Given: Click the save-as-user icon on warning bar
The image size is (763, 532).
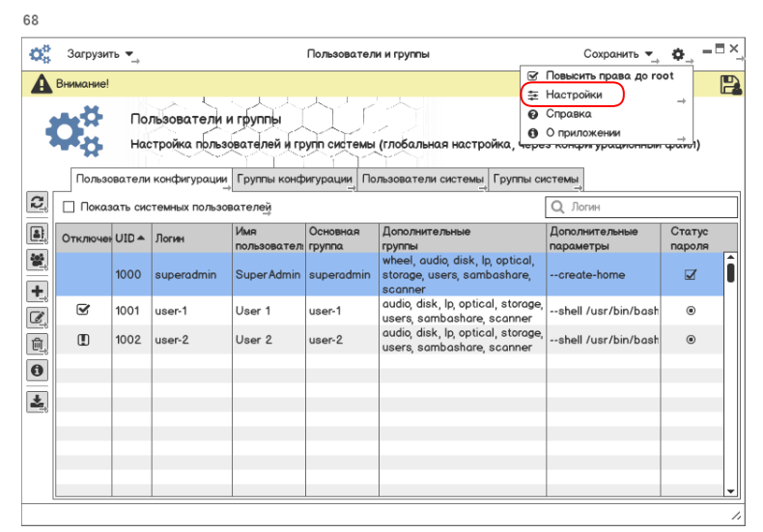Looking at the screenshot, I should pos(730,85).
